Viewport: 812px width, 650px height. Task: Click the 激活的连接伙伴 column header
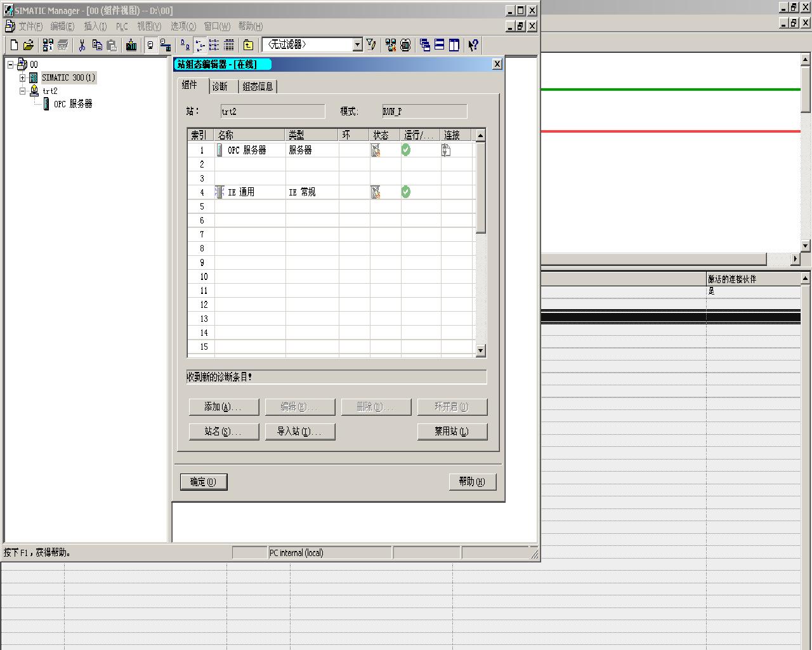754,279
